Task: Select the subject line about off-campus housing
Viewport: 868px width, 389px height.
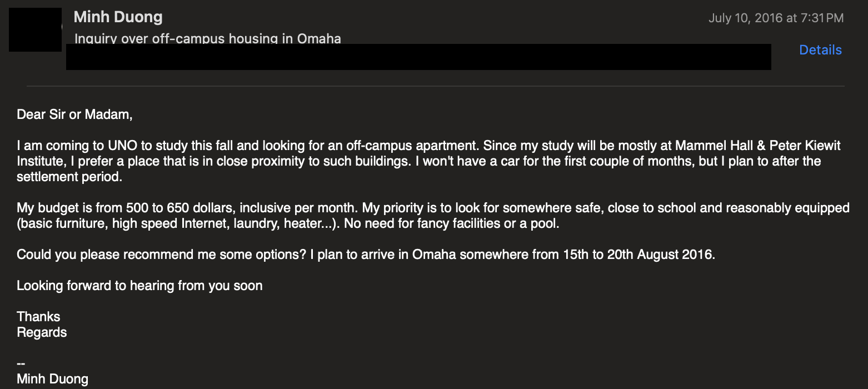Action: 207,38
